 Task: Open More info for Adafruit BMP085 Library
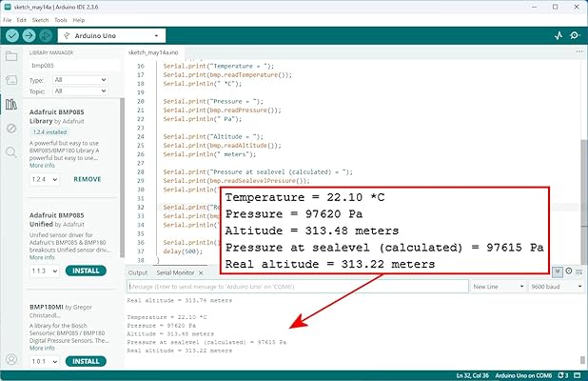[42, 166]
